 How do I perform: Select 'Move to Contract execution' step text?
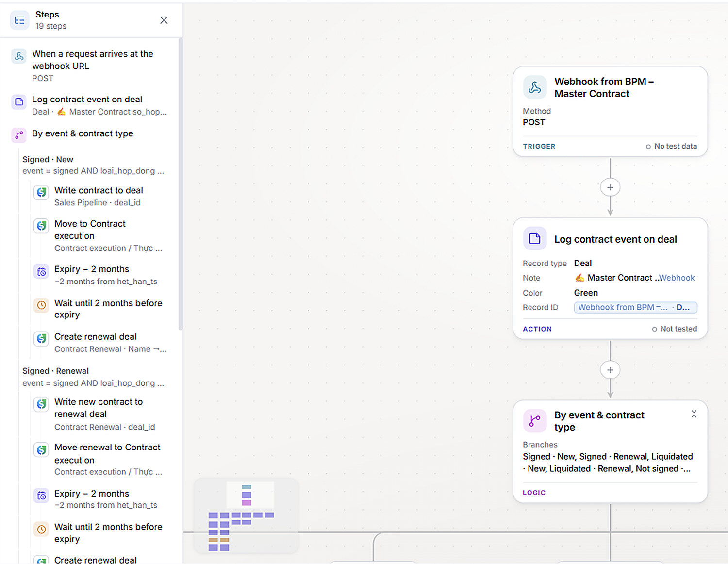coord(90,230)
